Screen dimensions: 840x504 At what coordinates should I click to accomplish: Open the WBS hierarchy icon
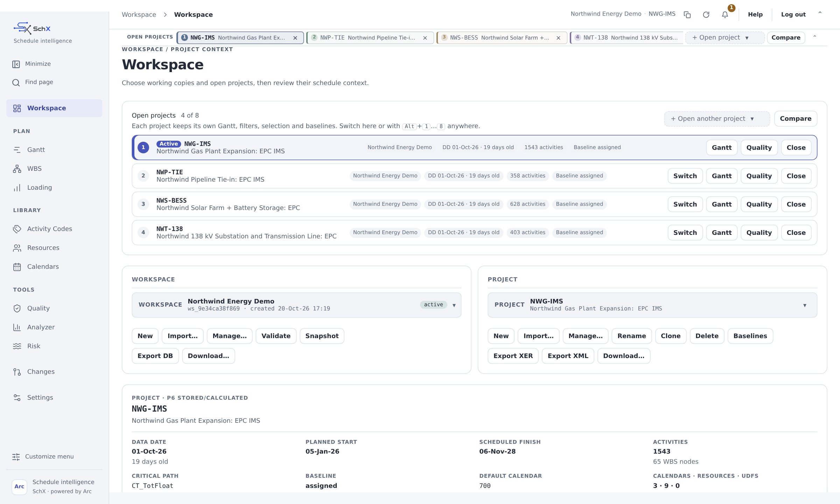tap(17, 169)
